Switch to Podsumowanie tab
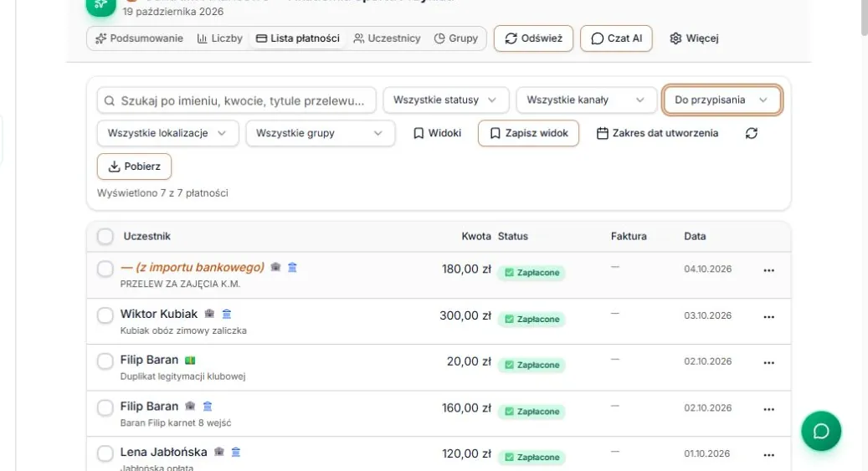 click(139, 38)
